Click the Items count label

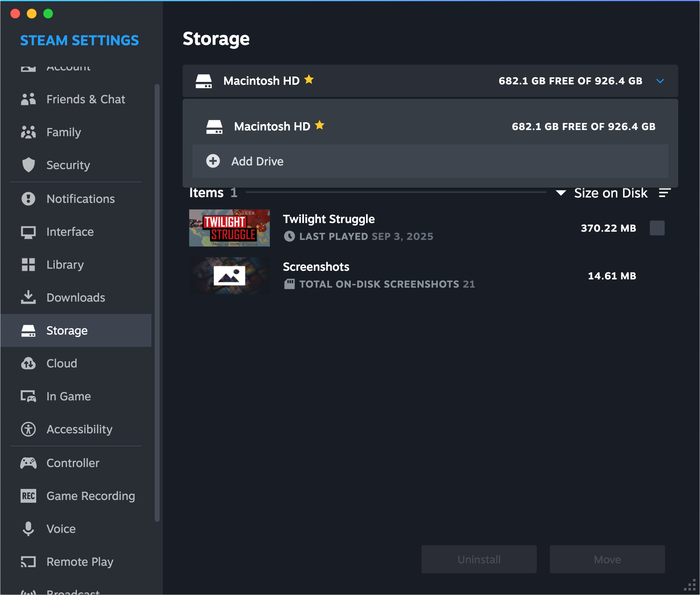point(213,193)
